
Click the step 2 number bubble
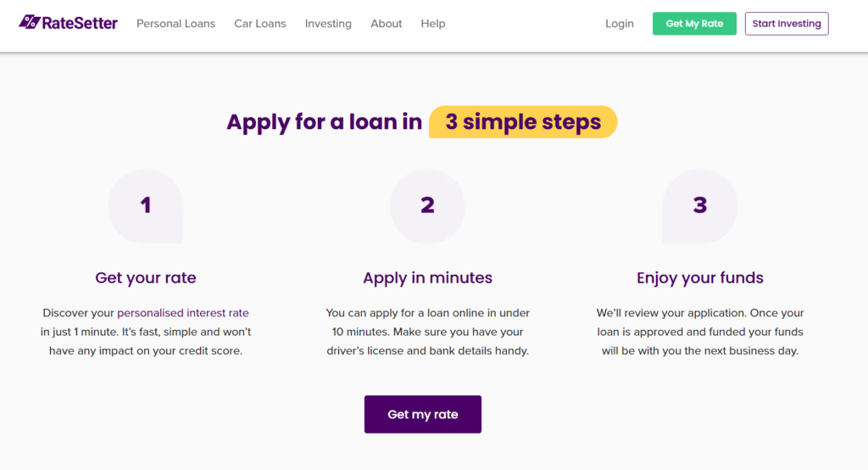coord(427,205)
